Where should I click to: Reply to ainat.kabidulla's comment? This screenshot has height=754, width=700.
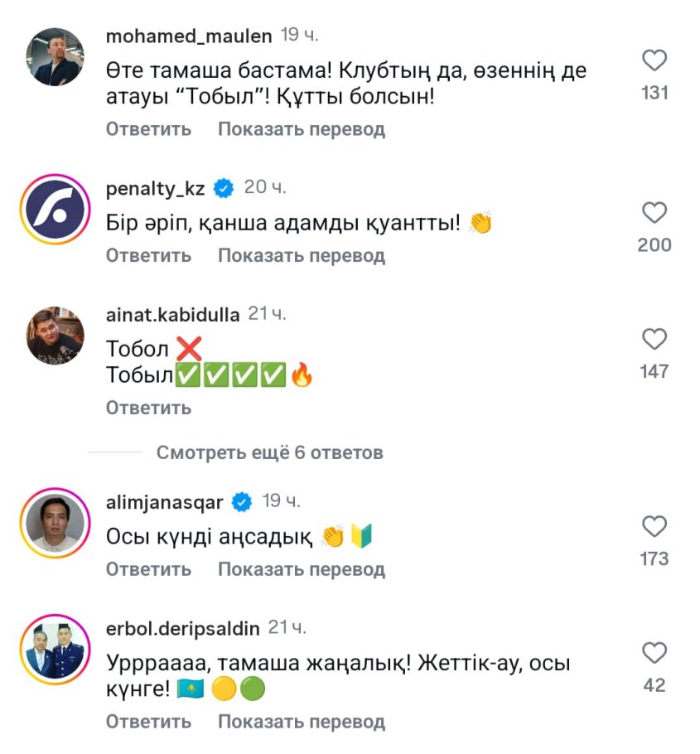148,408
